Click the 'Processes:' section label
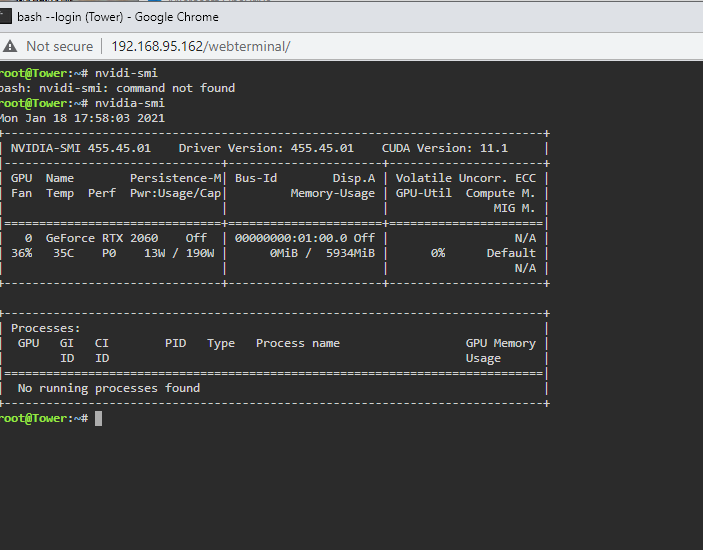This screenshot has height=550, width=703. click(x=46, y=329)
